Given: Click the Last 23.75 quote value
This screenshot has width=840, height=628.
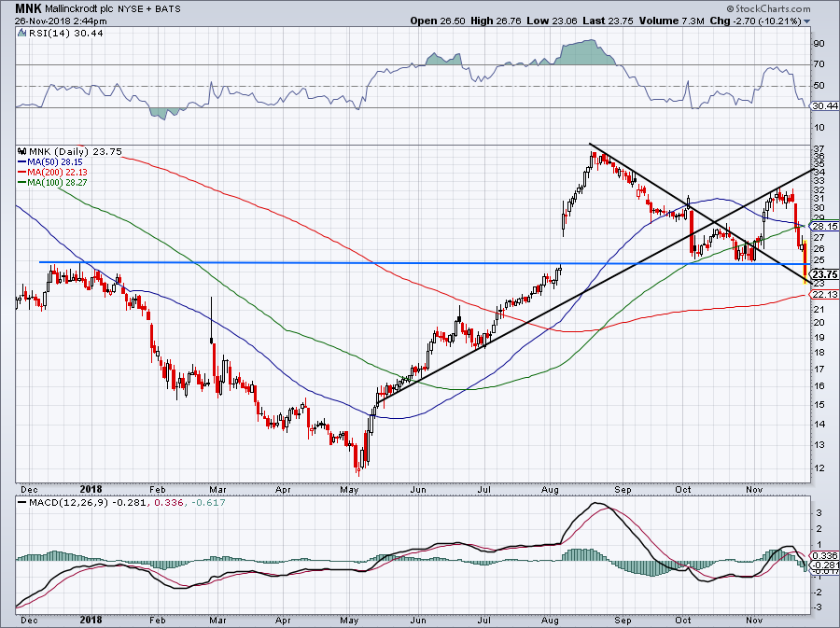Looking at the screenshot, I should click(x=608, y=21).
